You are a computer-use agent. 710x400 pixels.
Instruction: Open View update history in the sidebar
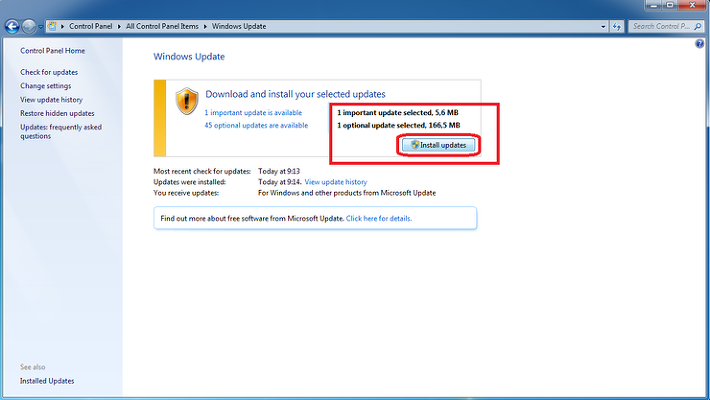point(51,100)
